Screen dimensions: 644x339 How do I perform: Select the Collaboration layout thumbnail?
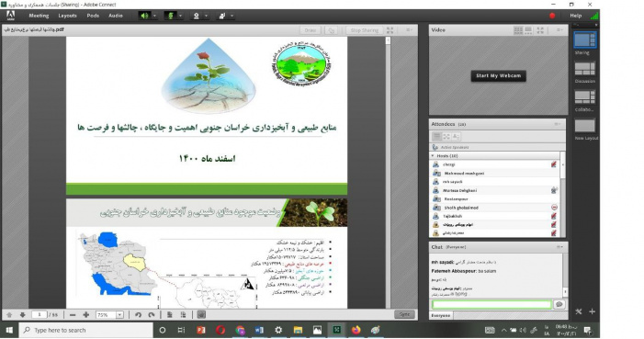click(x=585, y=97)
